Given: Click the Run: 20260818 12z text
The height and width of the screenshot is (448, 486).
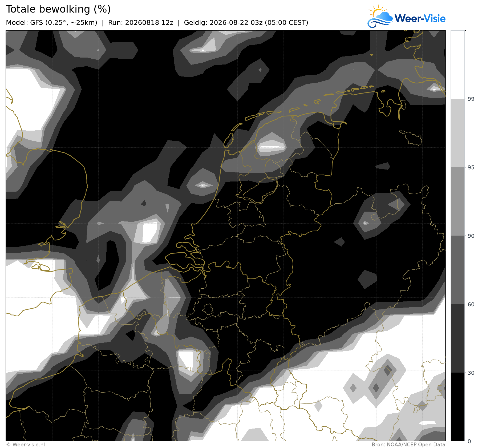Looking at the screenshot, I should (141, 23).
